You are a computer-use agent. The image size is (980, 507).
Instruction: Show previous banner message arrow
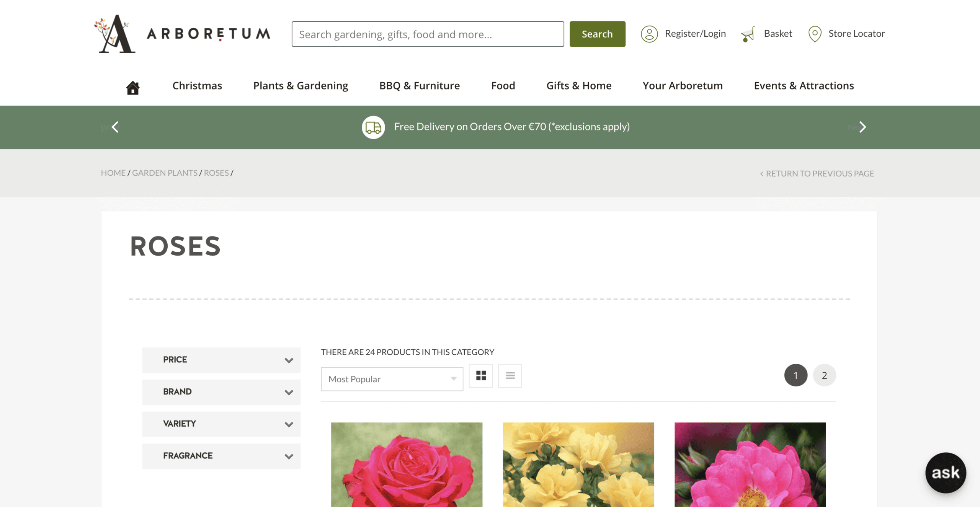click(115, 127)
